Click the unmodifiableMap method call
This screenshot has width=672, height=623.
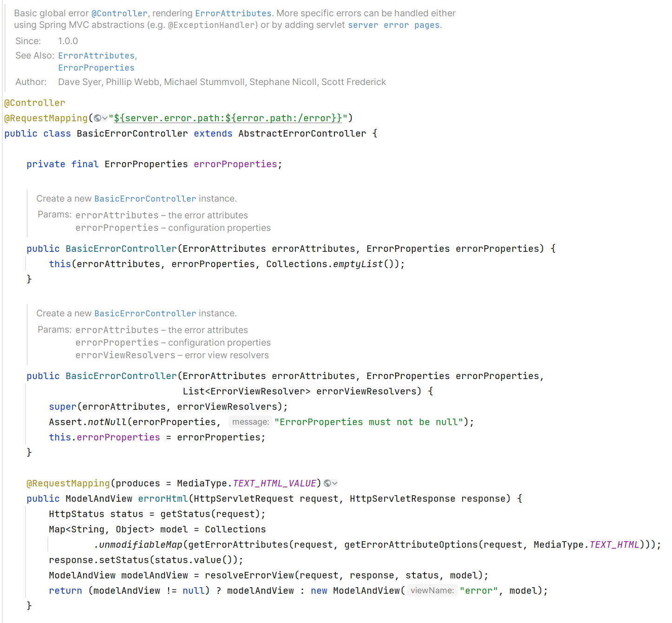coord(141,544)
